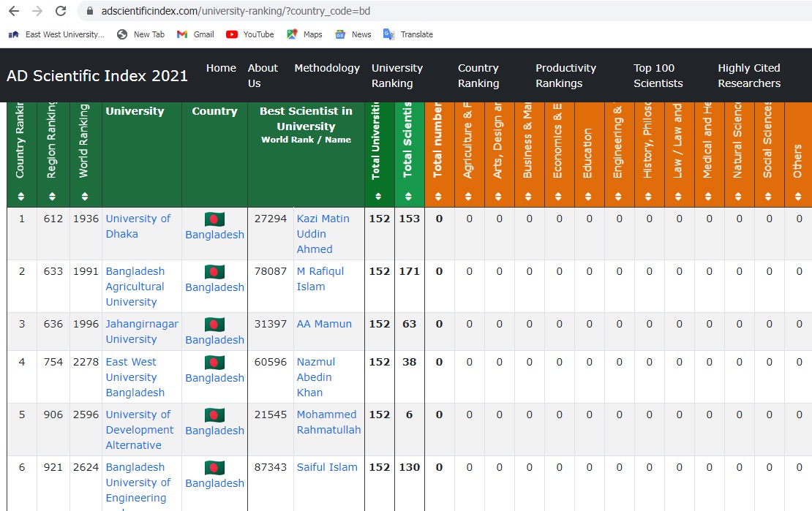Go to Methodology page

click(327, 68)
